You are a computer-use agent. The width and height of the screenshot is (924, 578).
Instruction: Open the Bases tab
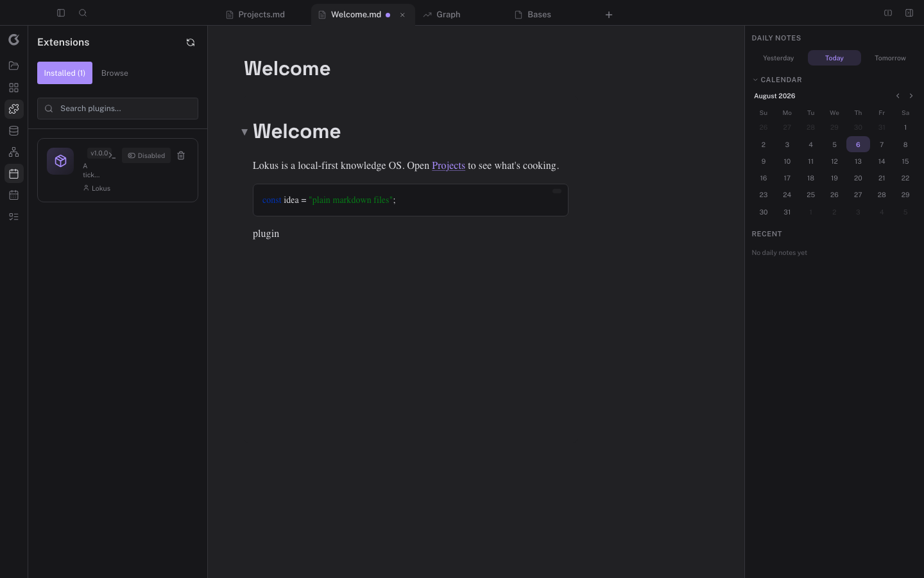tap(539, 14)
